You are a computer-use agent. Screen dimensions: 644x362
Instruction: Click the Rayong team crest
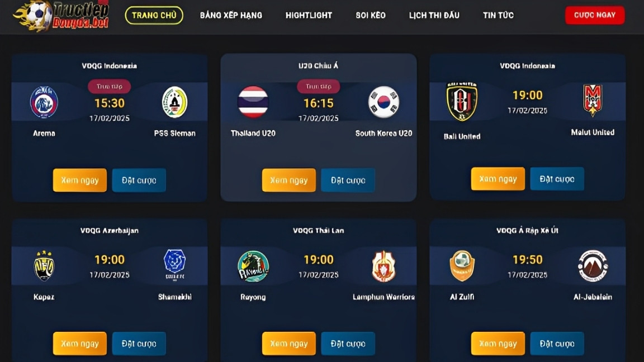253,266
